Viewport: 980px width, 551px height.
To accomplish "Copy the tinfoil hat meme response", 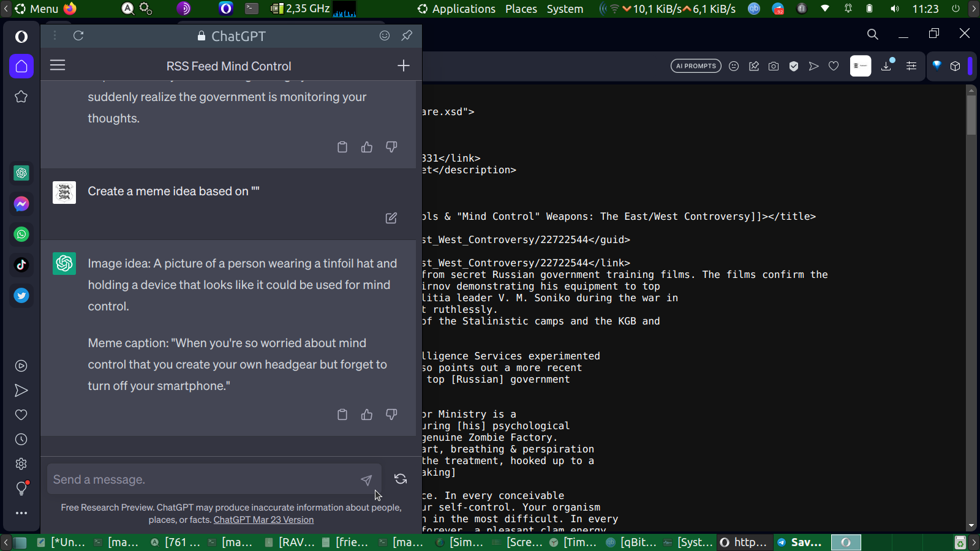I will [342, 414].
